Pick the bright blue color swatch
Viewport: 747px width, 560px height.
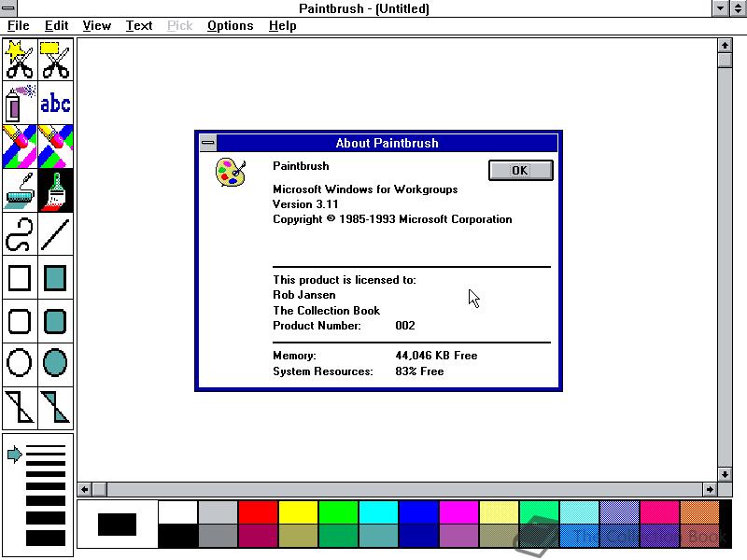pyautogui.click(x=418, y=511)
